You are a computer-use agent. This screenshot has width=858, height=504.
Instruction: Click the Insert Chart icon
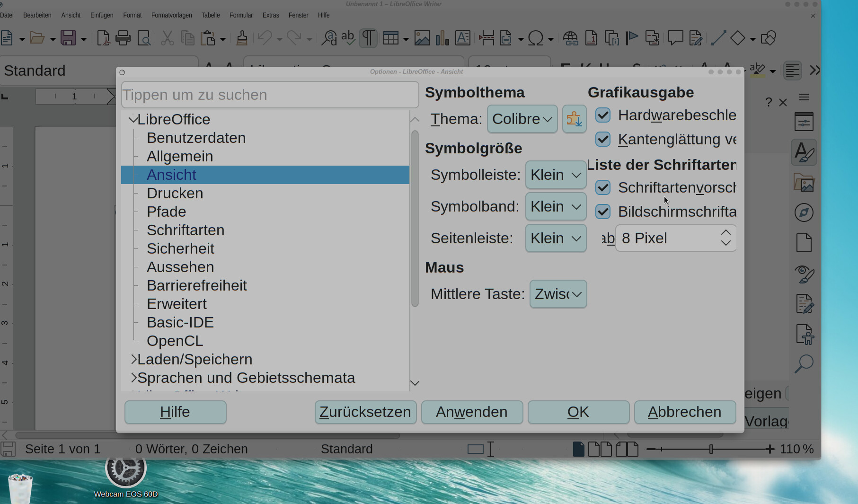click(442, 38)
